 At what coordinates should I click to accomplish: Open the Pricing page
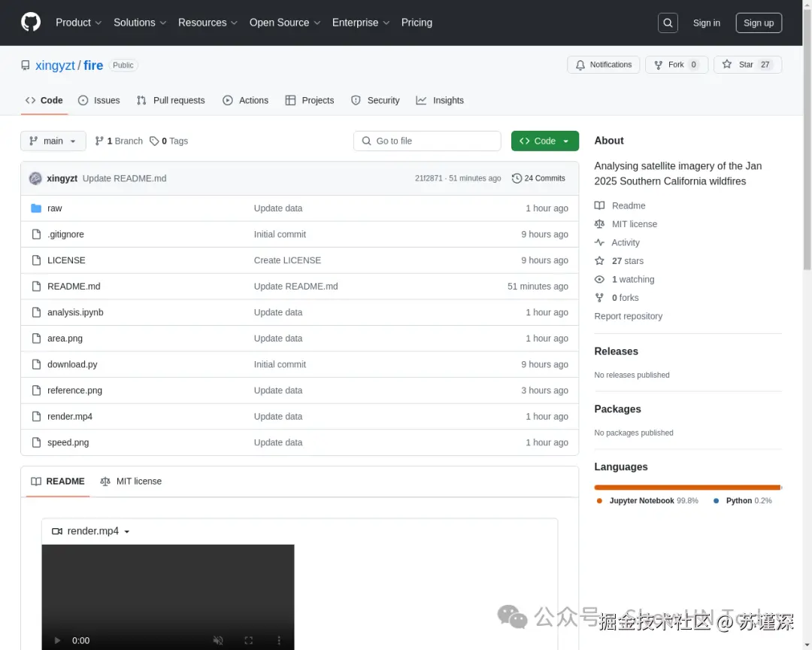click(x=417, y=23)
